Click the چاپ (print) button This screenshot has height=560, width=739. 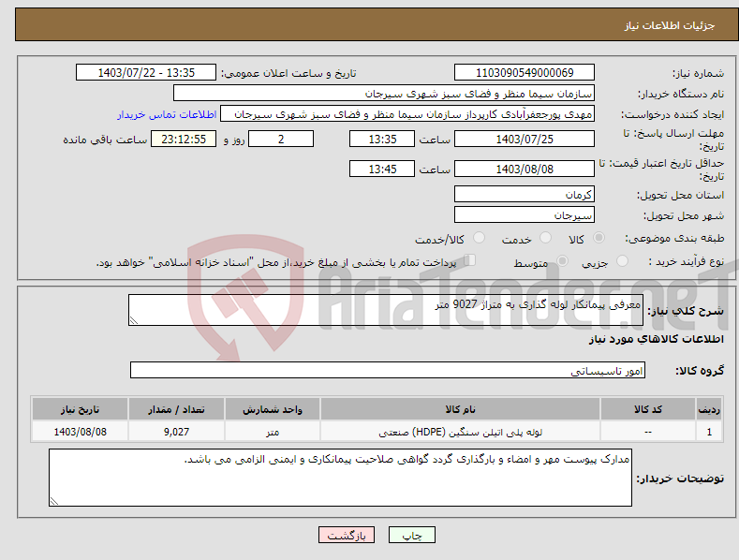412,535
